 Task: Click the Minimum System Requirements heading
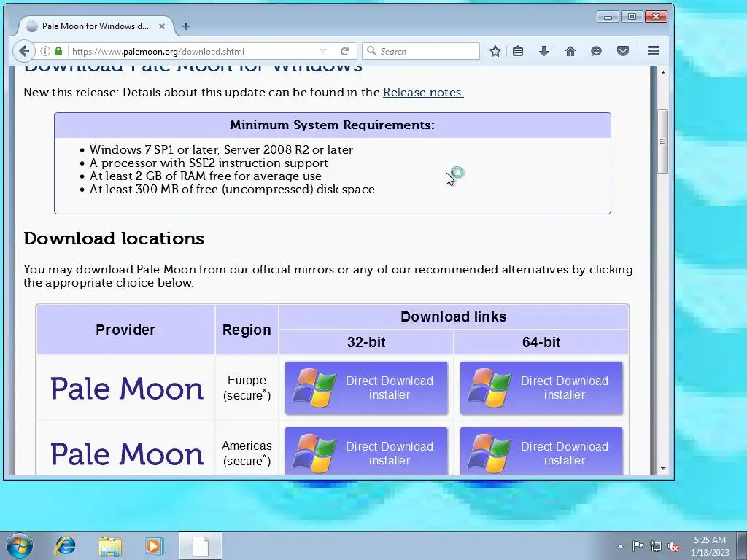(x=332, y=125)
